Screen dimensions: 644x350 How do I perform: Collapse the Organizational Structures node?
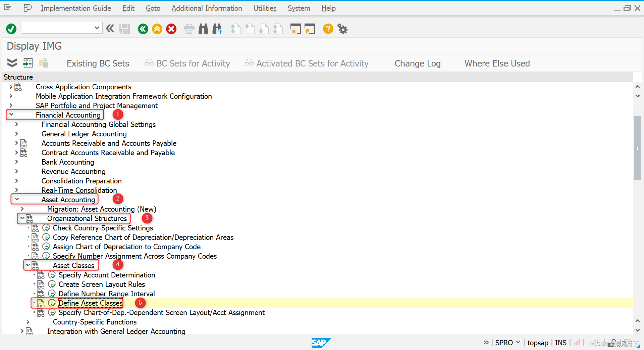(22, 218)
